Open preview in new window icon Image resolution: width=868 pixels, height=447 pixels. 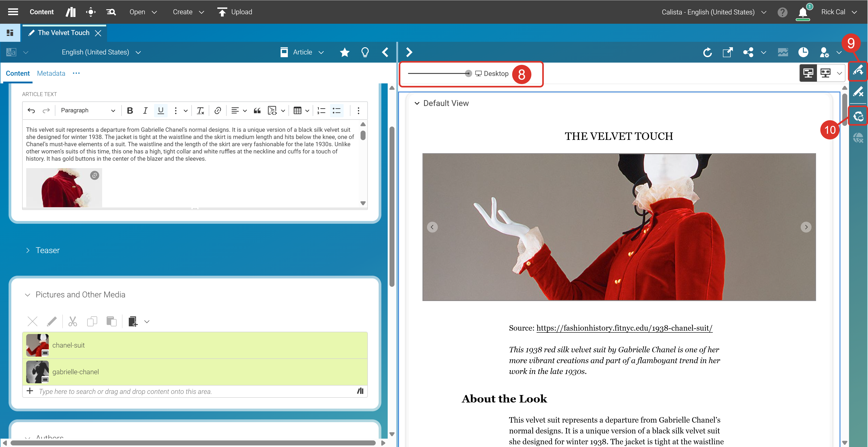[x=727, y=52]
